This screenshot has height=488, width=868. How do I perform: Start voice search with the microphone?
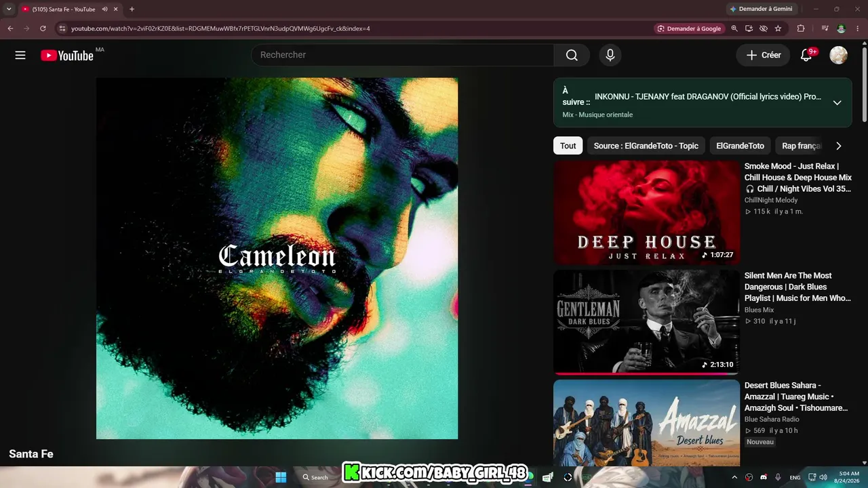(x=610, y=55)
